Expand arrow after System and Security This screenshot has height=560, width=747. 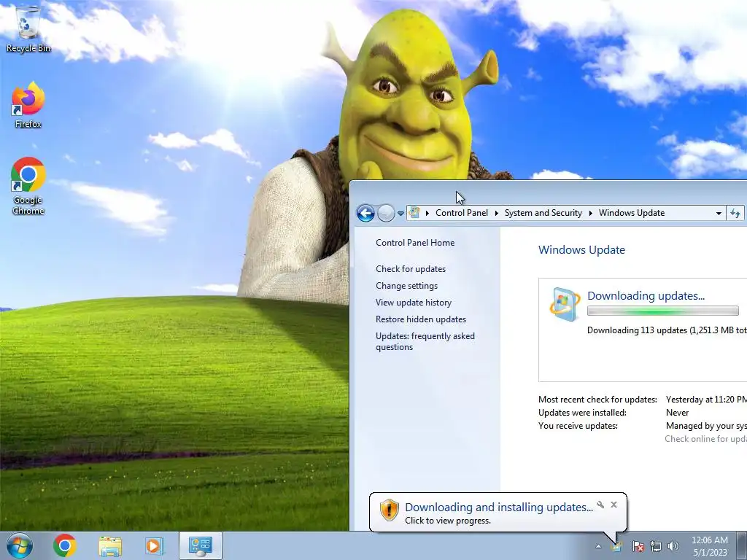tap(591, 214)
